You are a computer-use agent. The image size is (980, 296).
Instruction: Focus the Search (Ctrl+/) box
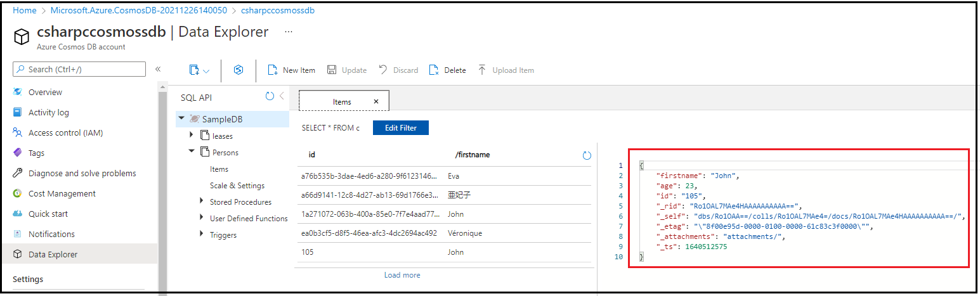click(79, 69)
